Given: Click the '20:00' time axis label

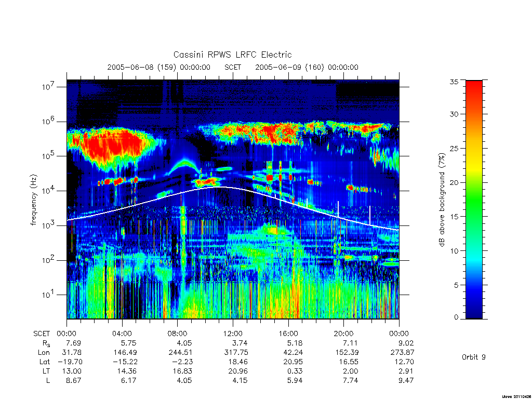Looking at the screenshot, I should click(x=343, y=334).
